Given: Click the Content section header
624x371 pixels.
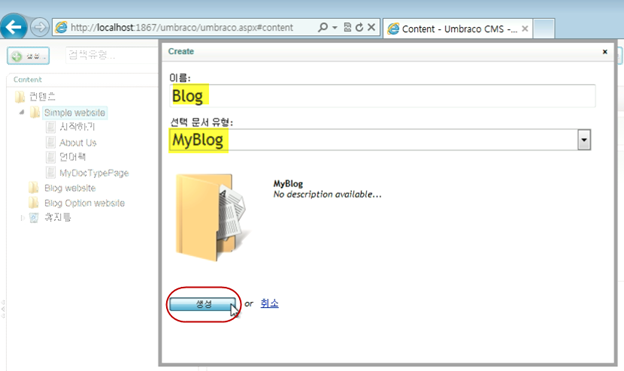Looking at the screenshot, I should (27, 80).
